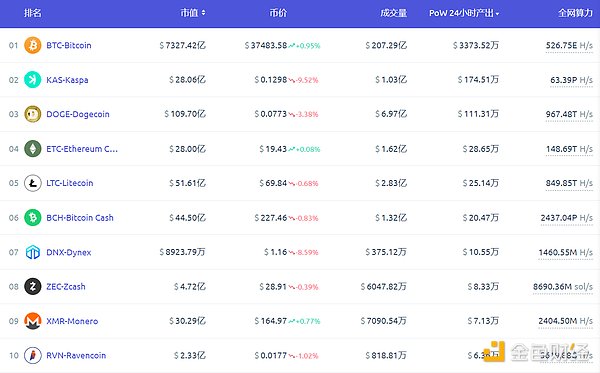
Task: Click the Ravencoin logo icon
Action: coord(33,355)
